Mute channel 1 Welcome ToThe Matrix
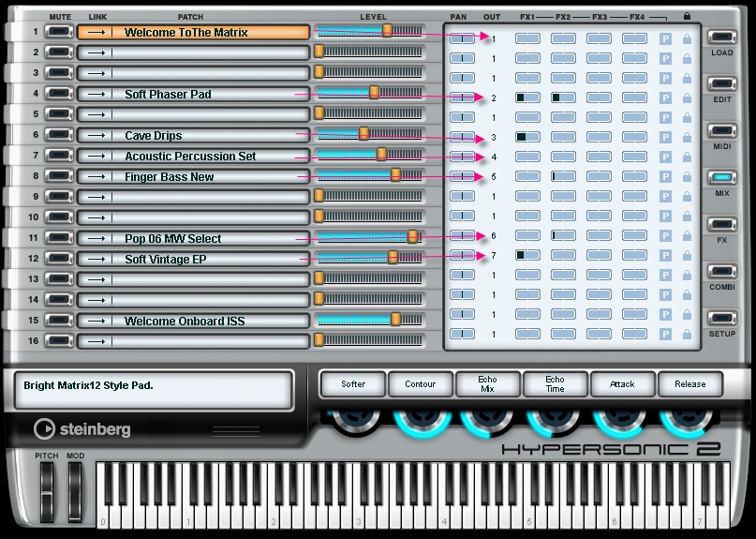 (x=59, y=32)
